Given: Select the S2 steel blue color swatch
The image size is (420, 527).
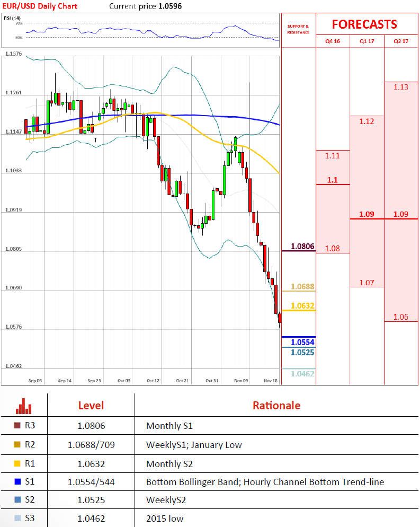Looking at the screenshot, I should (17, 500).
